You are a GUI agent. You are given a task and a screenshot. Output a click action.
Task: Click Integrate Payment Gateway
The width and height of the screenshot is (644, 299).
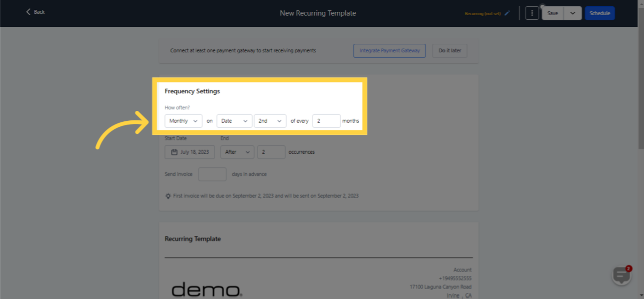pyautogui.click(x=390, y=50)
